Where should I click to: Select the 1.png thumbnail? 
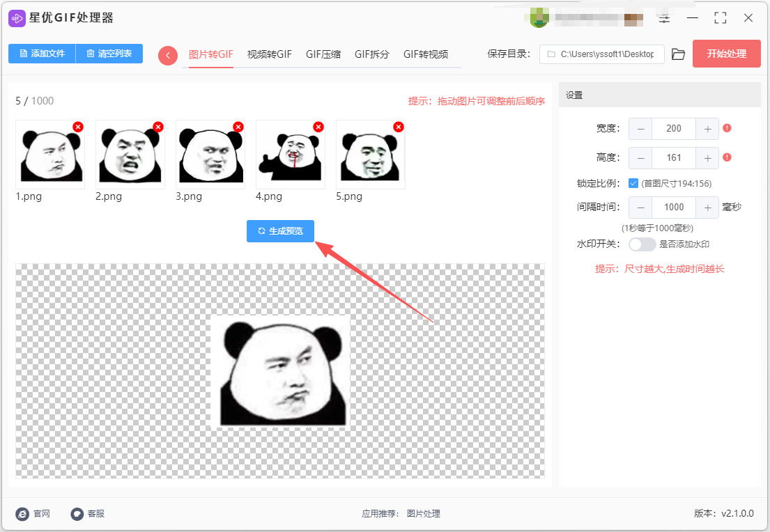pyautogui.click(x=50, y=155)
